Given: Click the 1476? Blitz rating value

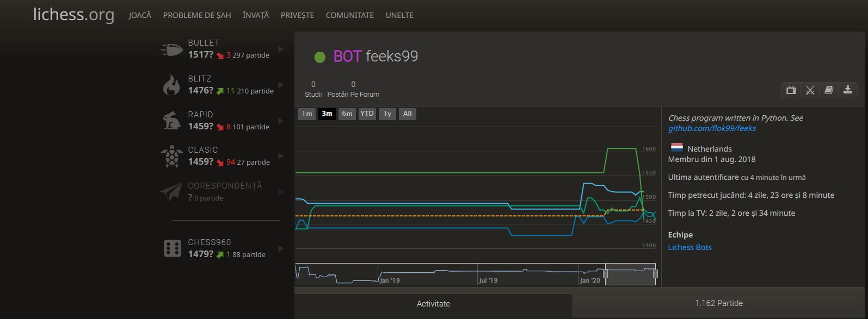Looking at the screenshot, I should (201, 91).
